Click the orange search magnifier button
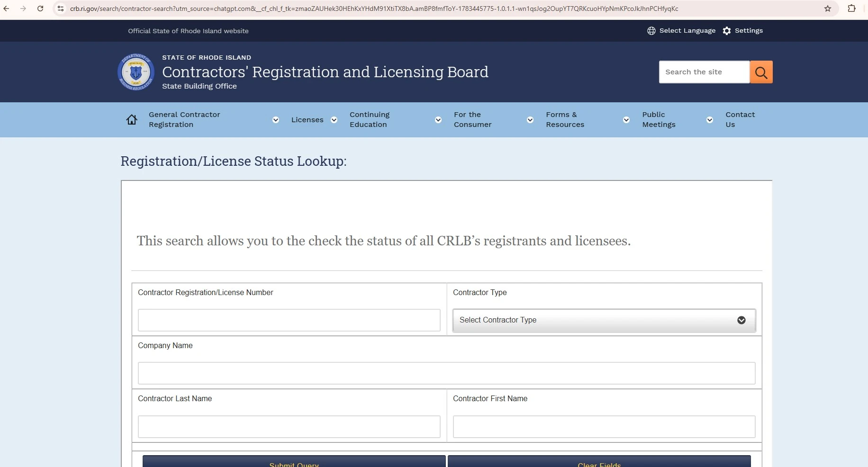 (x=761, y=72)
